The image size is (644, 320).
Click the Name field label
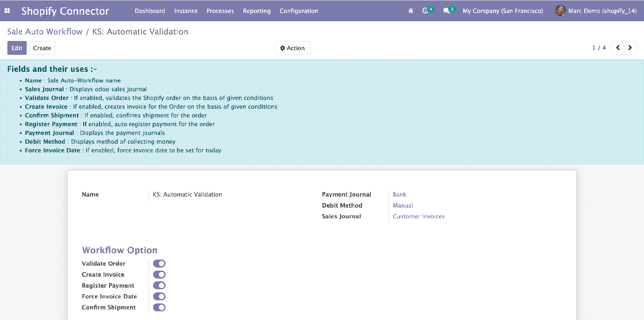click(90, 194)
